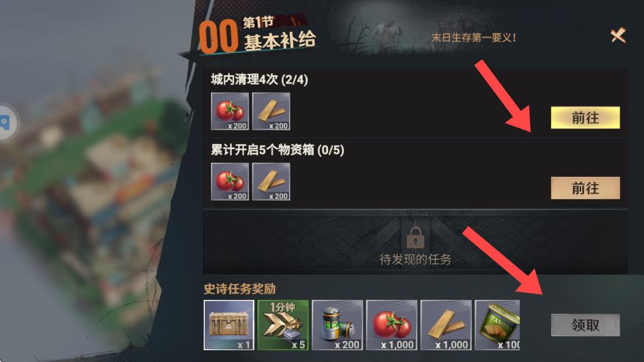Image resolution: width=644 pixels, height=362 pixels.
Task: Select wood plank reward in 城内清理4次 task
Action: [271, 111]
